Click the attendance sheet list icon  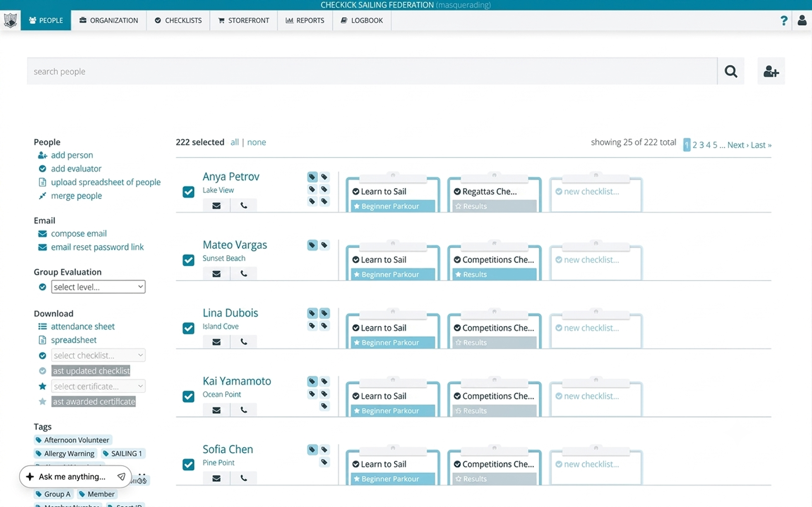point(42,326)
